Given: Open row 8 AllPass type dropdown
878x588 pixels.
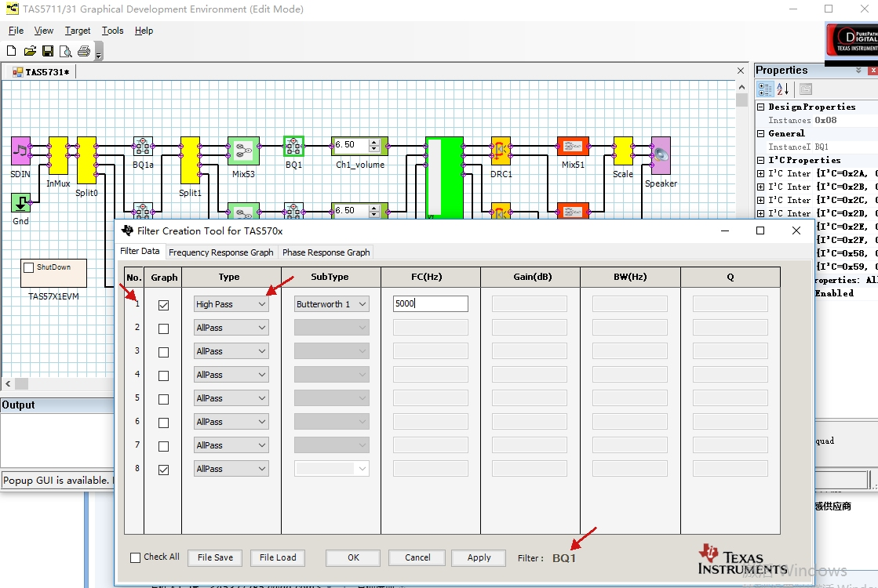Looking at the screenshot, I should [231, 469].
